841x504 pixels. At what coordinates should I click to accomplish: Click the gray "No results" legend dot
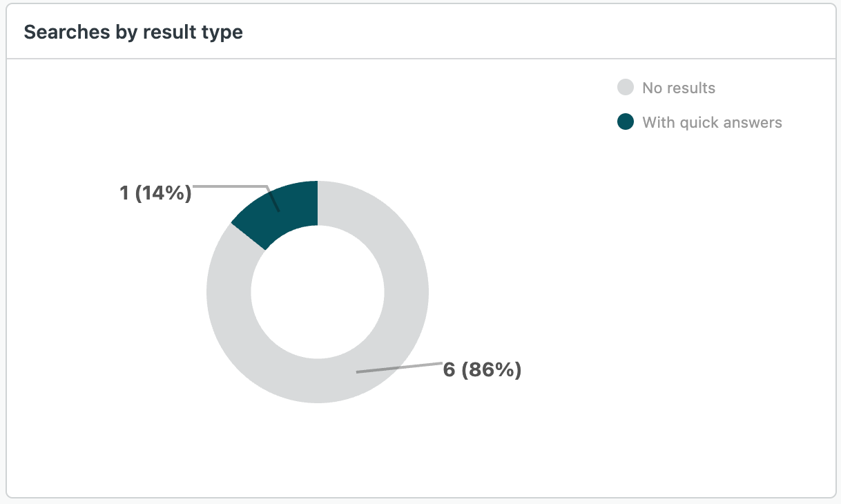(x=625, y=88)
